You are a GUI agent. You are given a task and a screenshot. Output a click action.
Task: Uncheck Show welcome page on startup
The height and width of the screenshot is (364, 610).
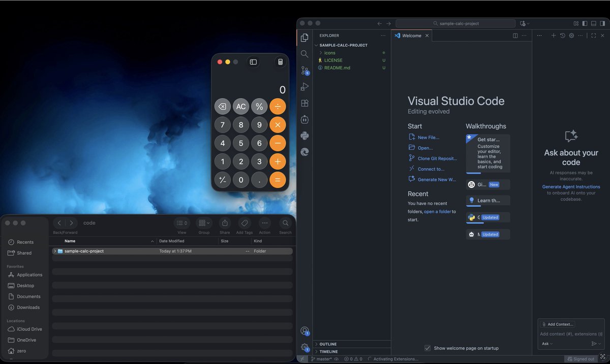point(428,348)
